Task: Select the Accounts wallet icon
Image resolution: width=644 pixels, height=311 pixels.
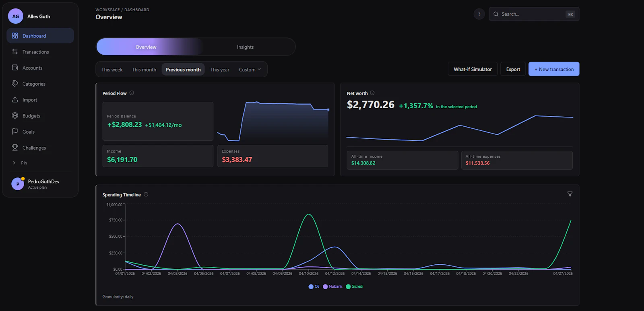Action: [x=15, y=68]
